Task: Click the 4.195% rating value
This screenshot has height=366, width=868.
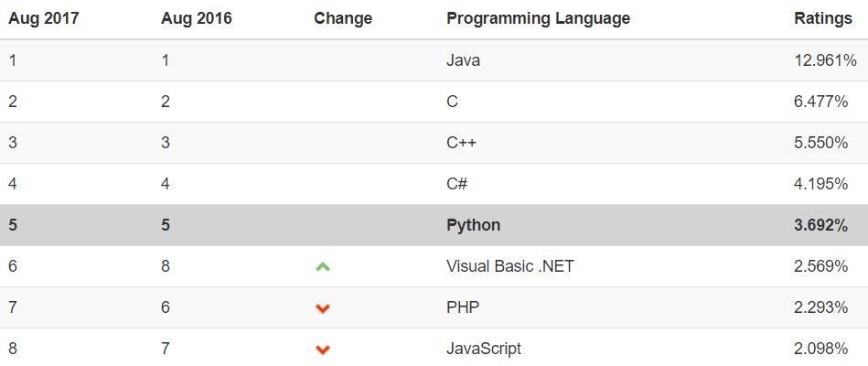Action: coord(821,184)
